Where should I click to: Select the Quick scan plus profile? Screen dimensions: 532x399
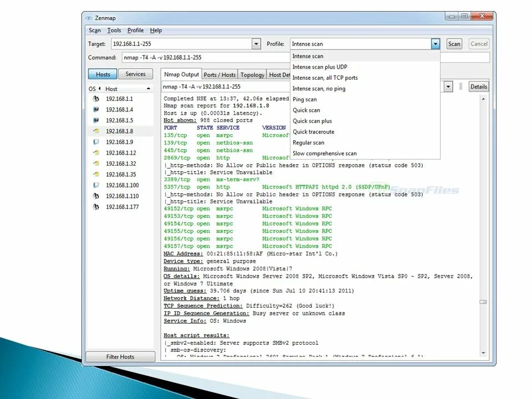coord(365,121)
